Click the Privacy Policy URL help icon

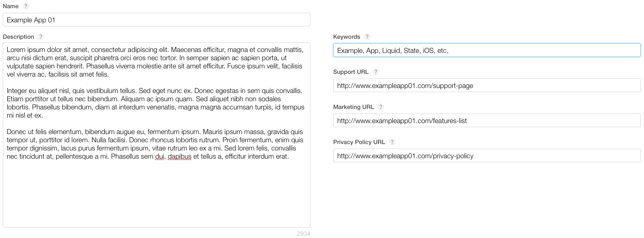pos(392,142)
